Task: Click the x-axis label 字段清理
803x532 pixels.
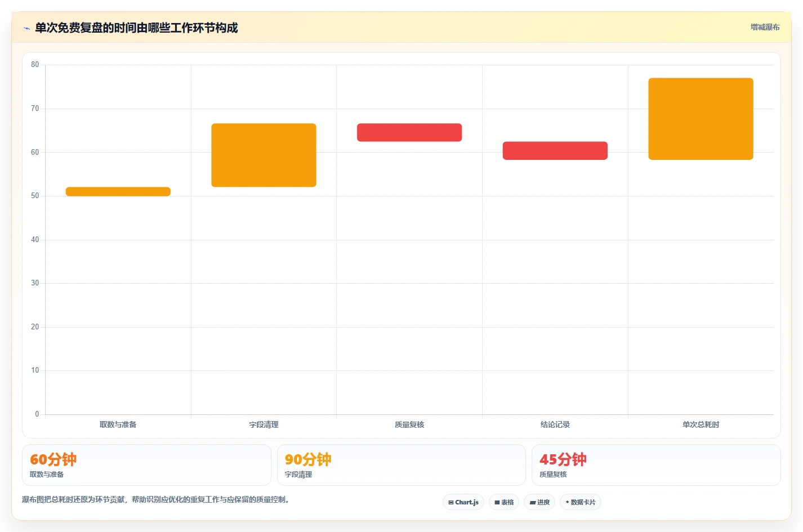Action: (x=264, y=424)
